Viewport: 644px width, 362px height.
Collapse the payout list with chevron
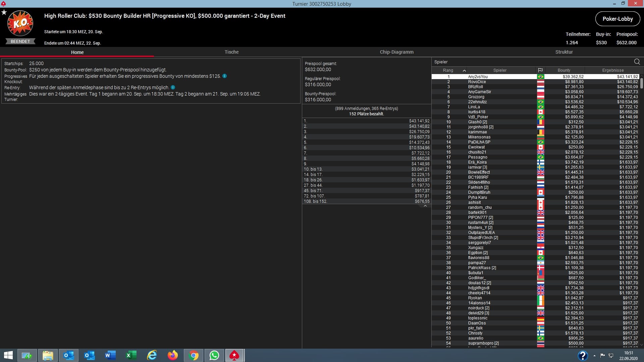point(425,206)
